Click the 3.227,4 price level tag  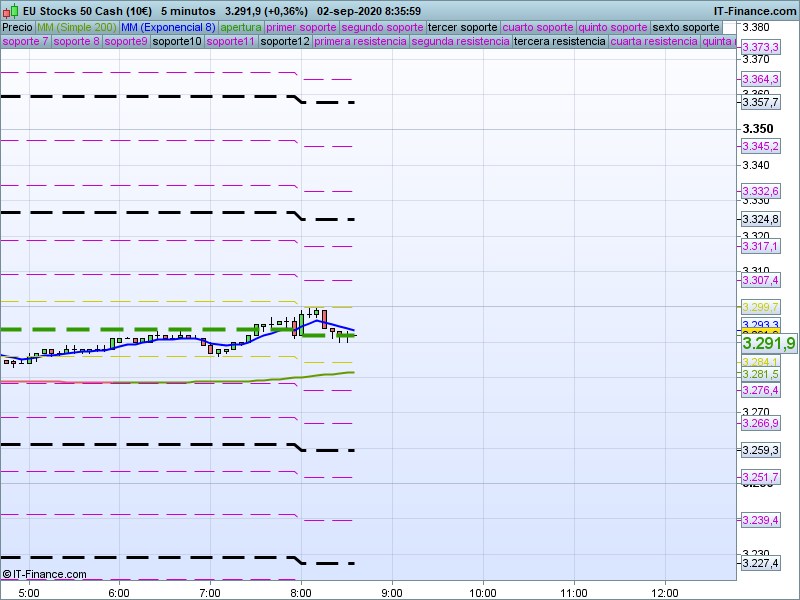tap(760, 563)
